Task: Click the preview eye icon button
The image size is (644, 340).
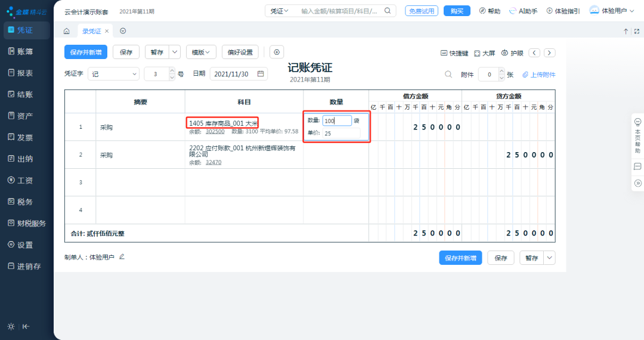Action: [277, 52]
